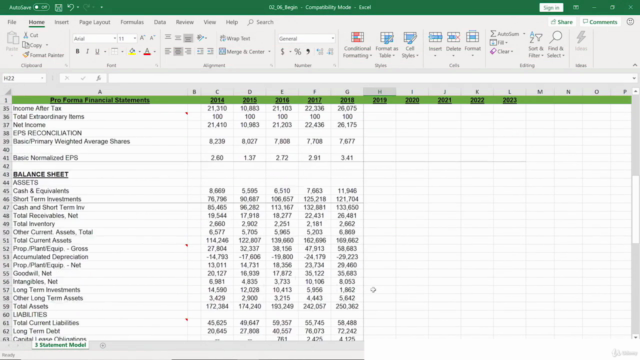Expand the Clear dropdown
This screenshot has height=360, width=640.
512,52
